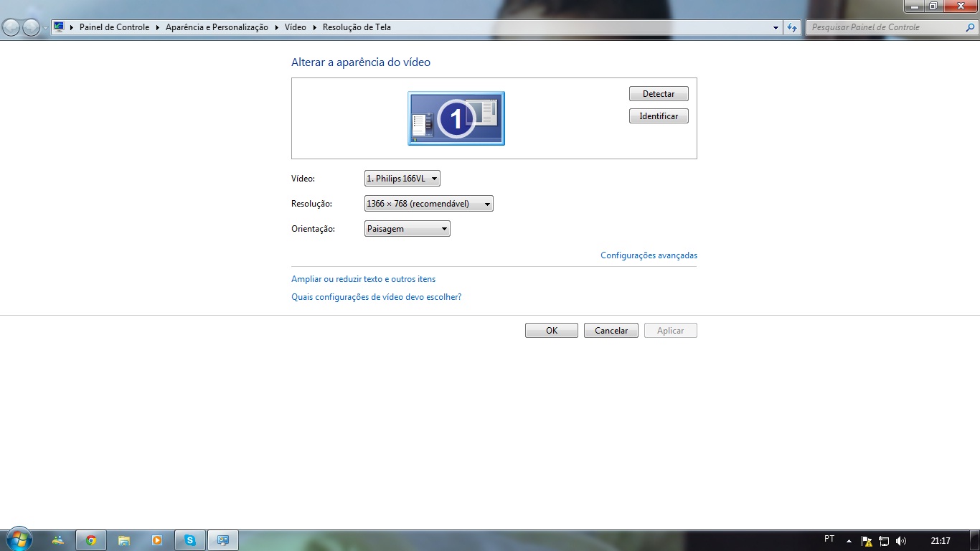980x551 pixels.
Task: Open Action Center flag icon in tray
Action: 867,541
